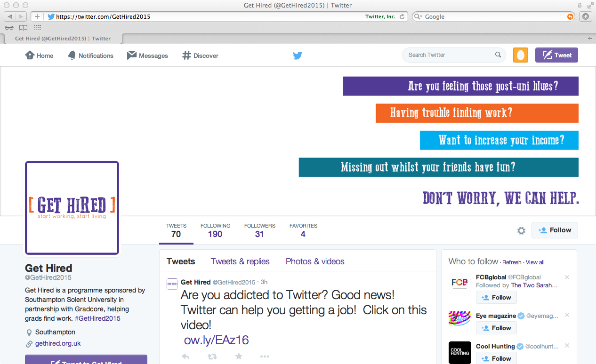Open Discover hashtag icon
The height and width of the screenshot is (364, 596).
[x=186, y=55]
